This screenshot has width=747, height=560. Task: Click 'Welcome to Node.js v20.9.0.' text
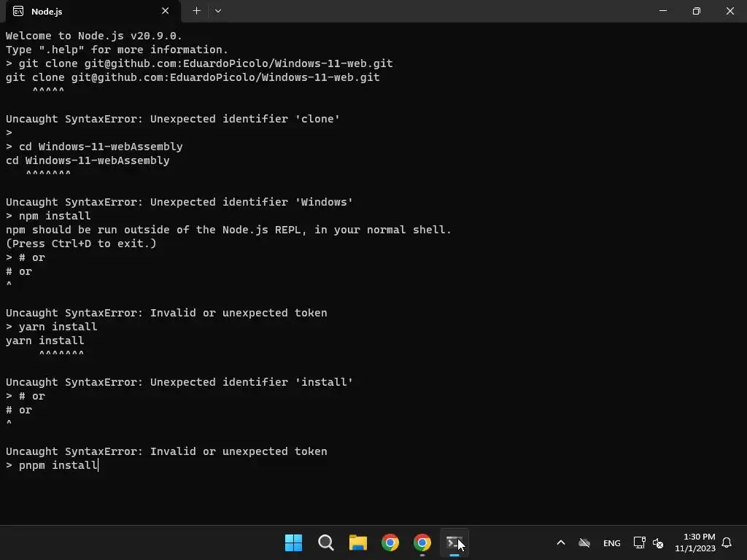pyautogui.click(x=94, y=36)
